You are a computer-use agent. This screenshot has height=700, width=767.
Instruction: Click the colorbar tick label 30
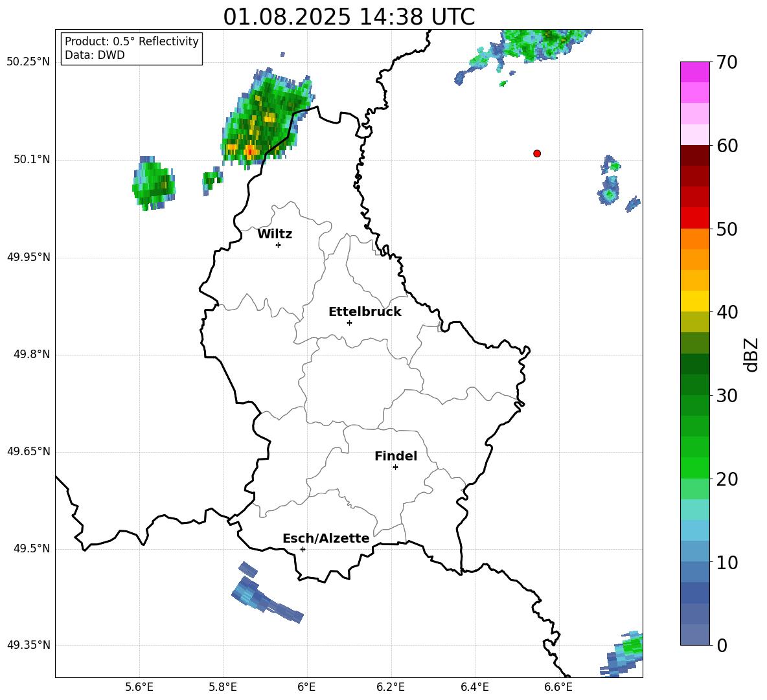[x=727, y=396]
